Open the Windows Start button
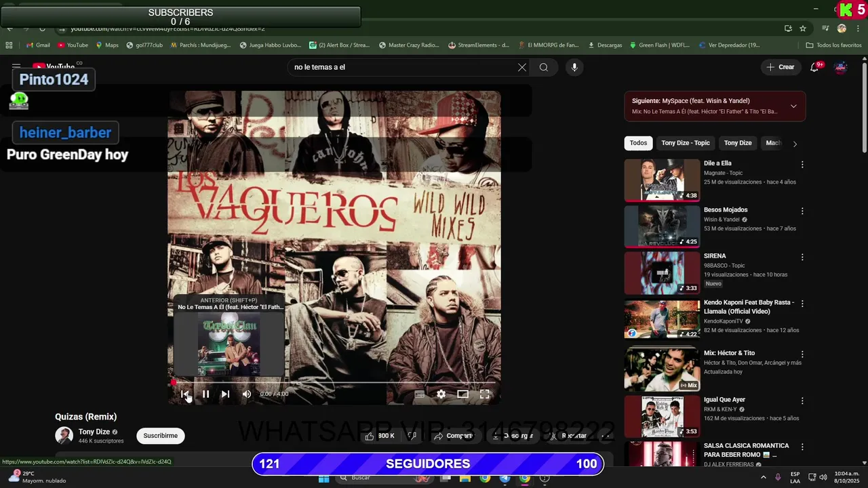 [x=324, y=478]
